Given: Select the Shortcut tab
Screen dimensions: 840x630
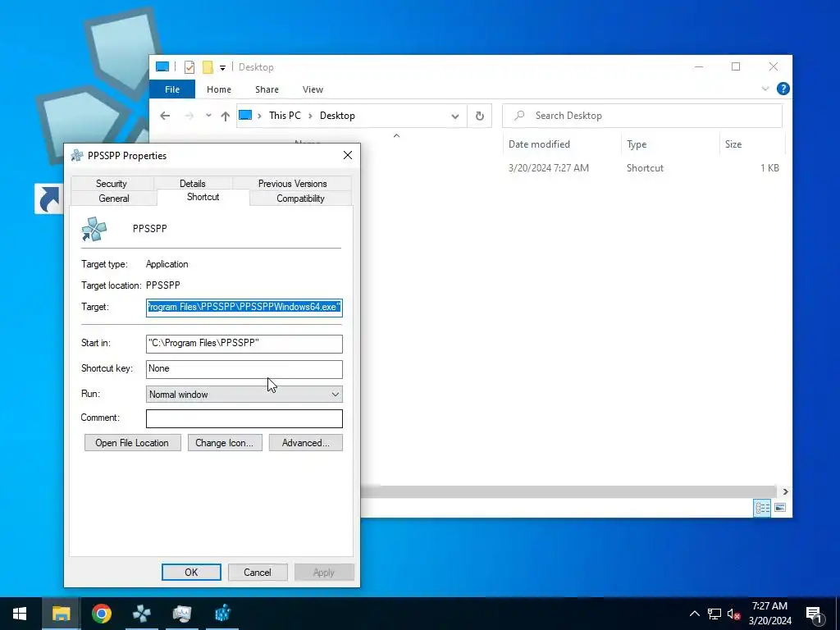Looking at the screenshot, I should (x=203, y=197).
